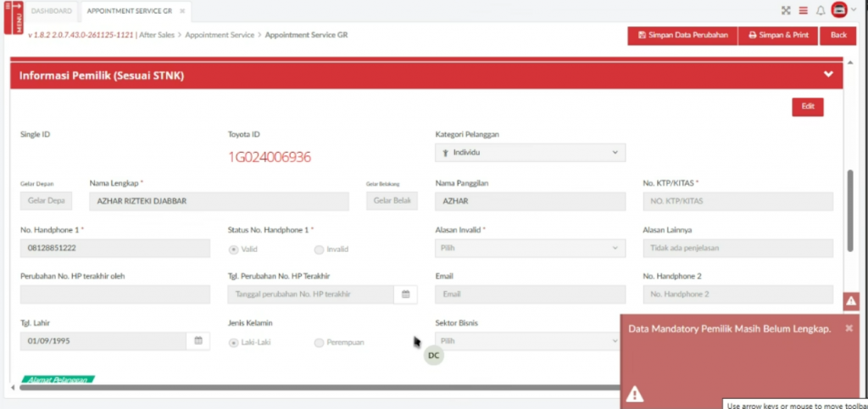The image size is (868, 409).
Task: Click the user profile avatar
Action: (x=839, y=11)
